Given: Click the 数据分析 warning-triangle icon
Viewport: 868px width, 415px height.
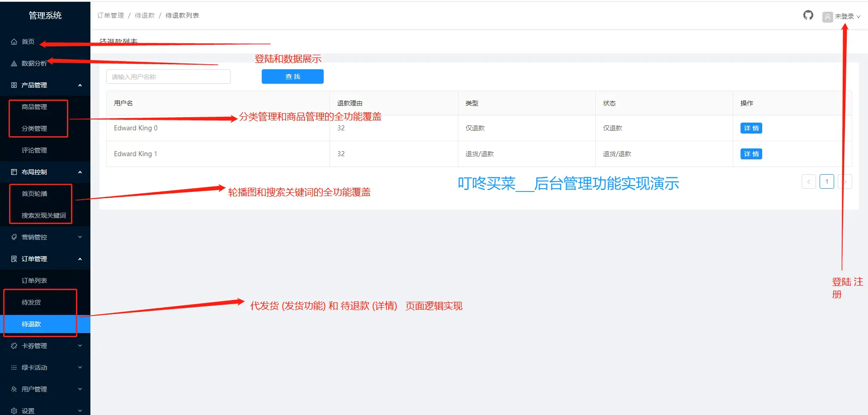Looking at the screenshot, I should tap(14, 63).
